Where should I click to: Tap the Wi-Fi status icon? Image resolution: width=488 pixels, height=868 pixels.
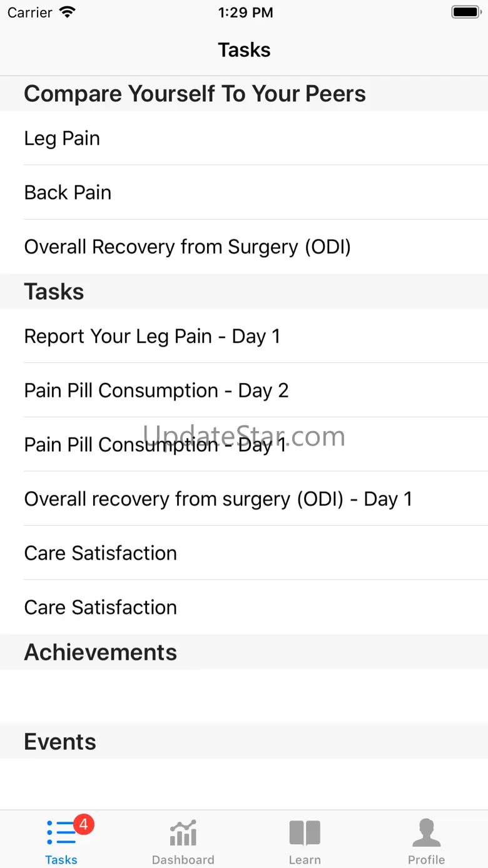click(x=67, y=13)
